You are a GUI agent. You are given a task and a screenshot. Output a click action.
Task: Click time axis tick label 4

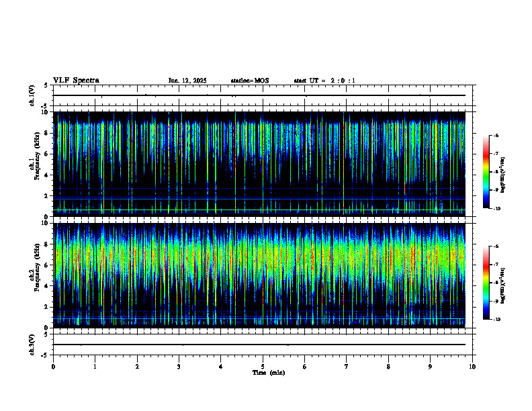220,367
